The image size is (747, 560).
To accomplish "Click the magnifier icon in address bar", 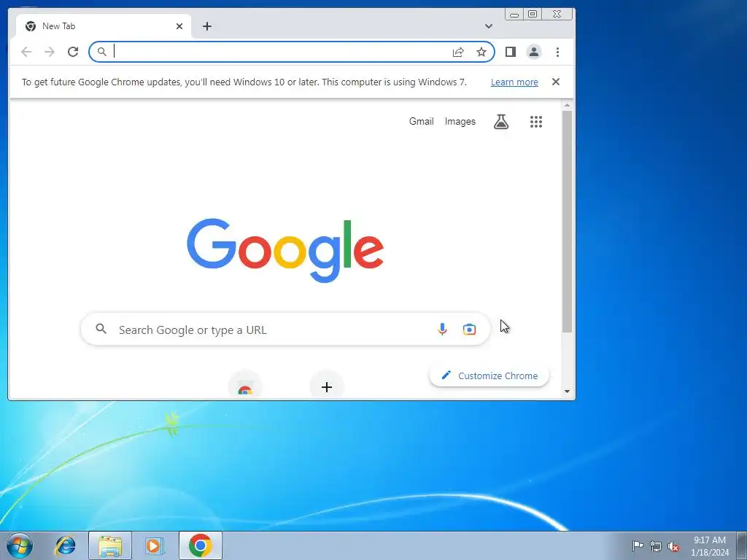I will pyautogui.click(x=101, y=52).
